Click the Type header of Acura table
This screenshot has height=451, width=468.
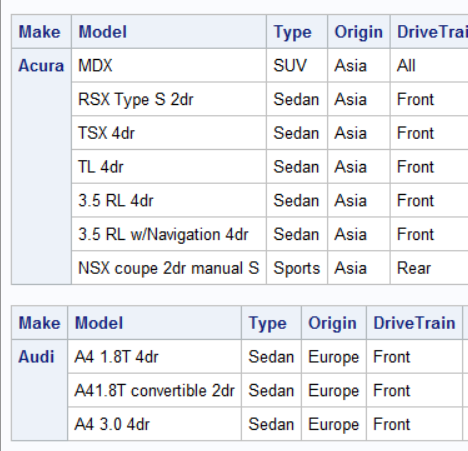tap(297, 32)
